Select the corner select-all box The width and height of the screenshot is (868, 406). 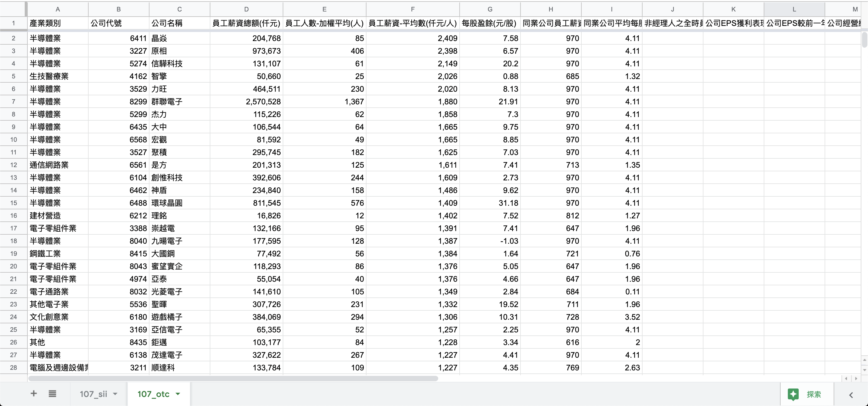(x=14, y=9)
